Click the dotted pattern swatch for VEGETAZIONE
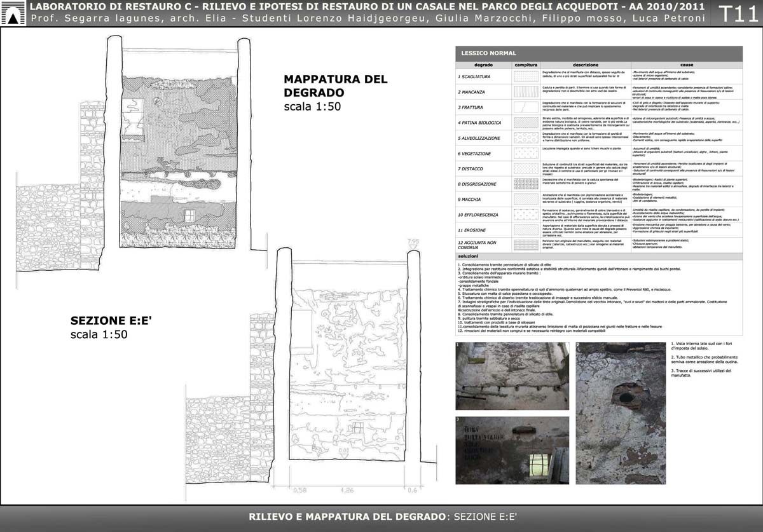Viewport: 763px width, 532px height. pos(526,153)
